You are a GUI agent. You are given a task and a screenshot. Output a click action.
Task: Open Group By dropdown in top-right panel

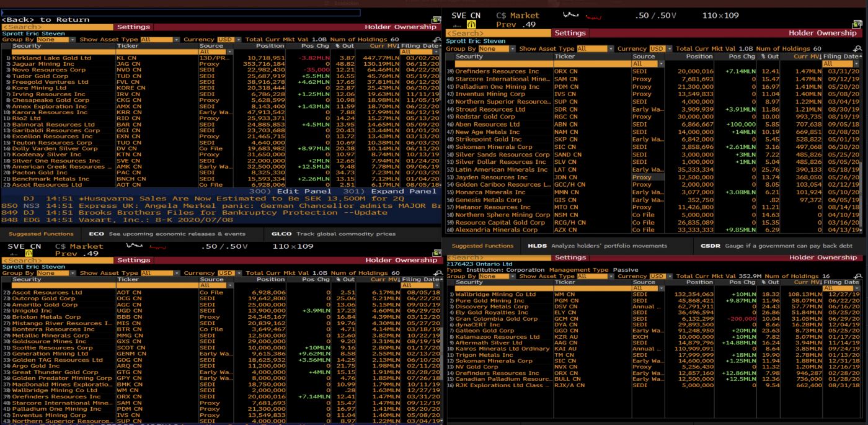pyautogui.click(x=498, y=49)
